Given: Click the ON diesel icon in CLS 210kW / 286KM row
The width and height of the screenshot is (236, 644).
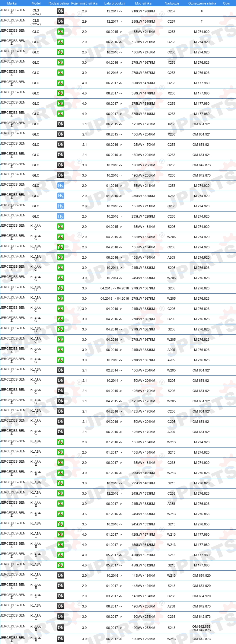Looking at the screenshot, I should point(61,11).
